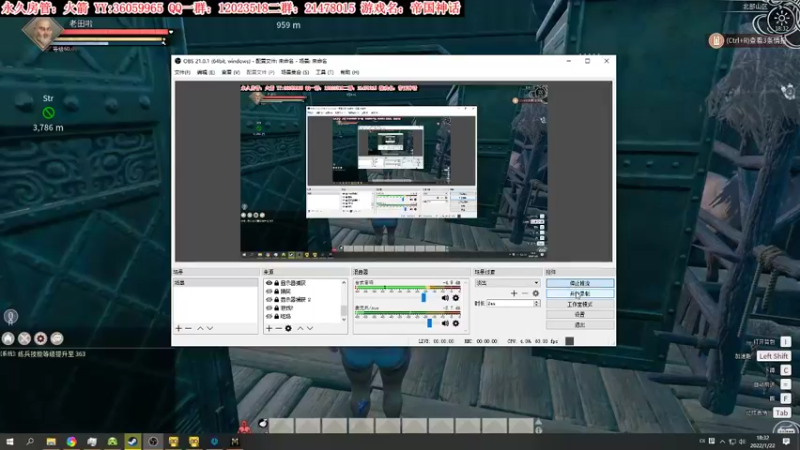This screenshot has width=800, height=450.
Task: Move source down in sources list
Action: 310,329
